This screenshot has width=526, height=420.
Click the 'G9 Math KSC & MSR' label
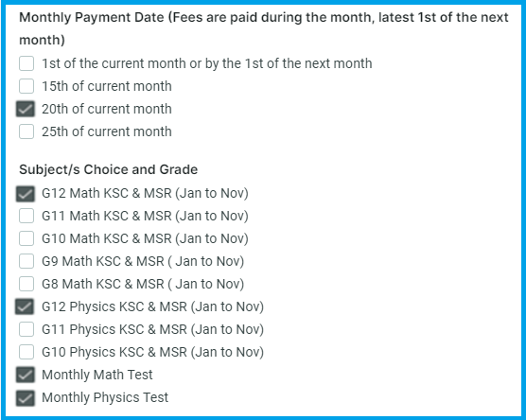tap(143, 261)
